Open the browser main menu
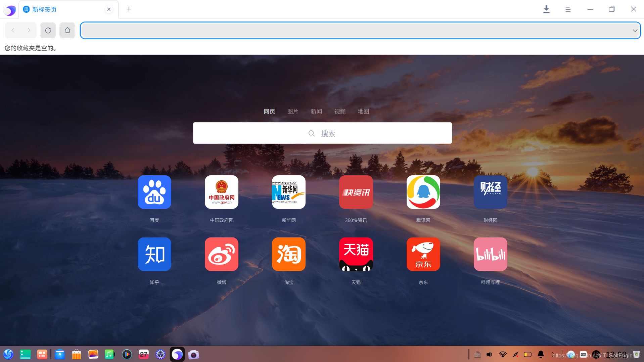This screenshot has width=644, height=362. point(568,9)
